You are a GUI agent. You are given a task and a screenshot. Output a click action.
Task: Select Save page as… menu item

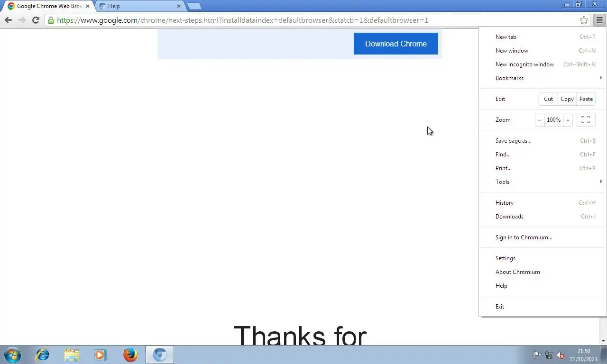543,141
